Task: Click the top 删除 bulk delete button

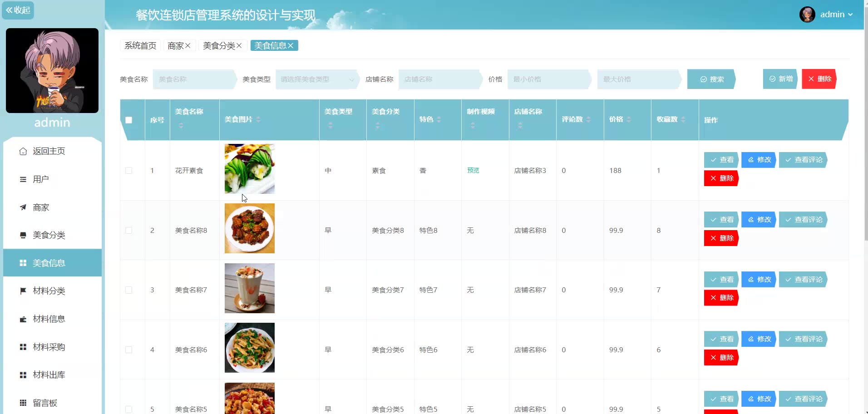Action: (819, 79)
